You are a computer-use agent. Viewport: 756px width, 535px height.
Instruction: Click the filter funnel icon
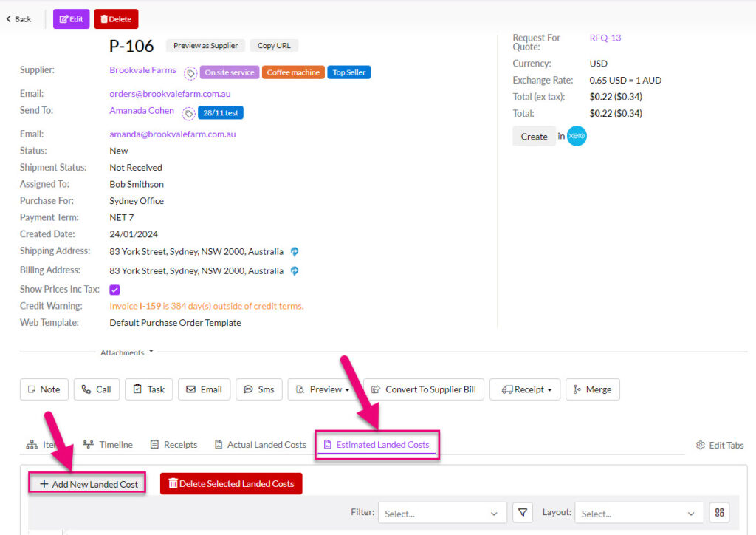point(522,512)
